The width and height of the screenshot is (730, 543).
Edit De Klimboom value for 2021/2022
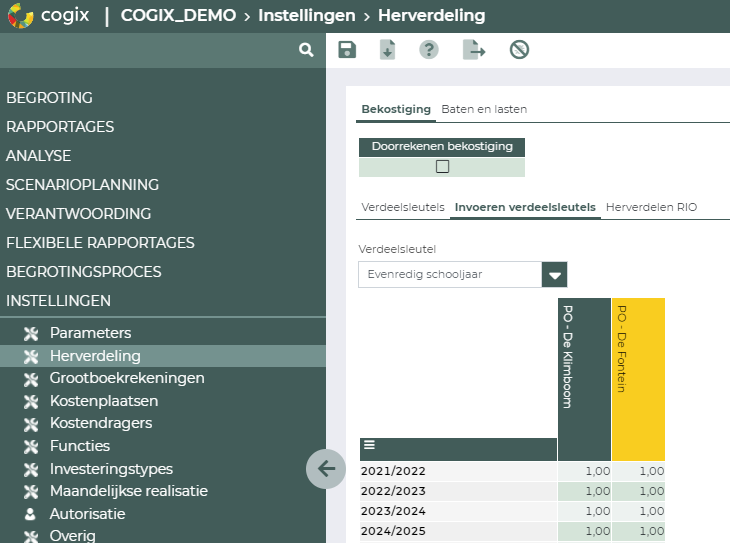point(584,471)
